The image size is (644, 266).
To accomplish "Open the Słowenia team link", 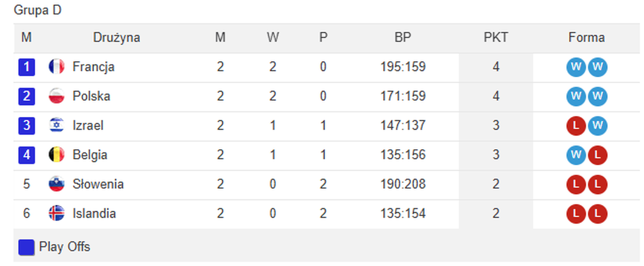I will 98,184.
